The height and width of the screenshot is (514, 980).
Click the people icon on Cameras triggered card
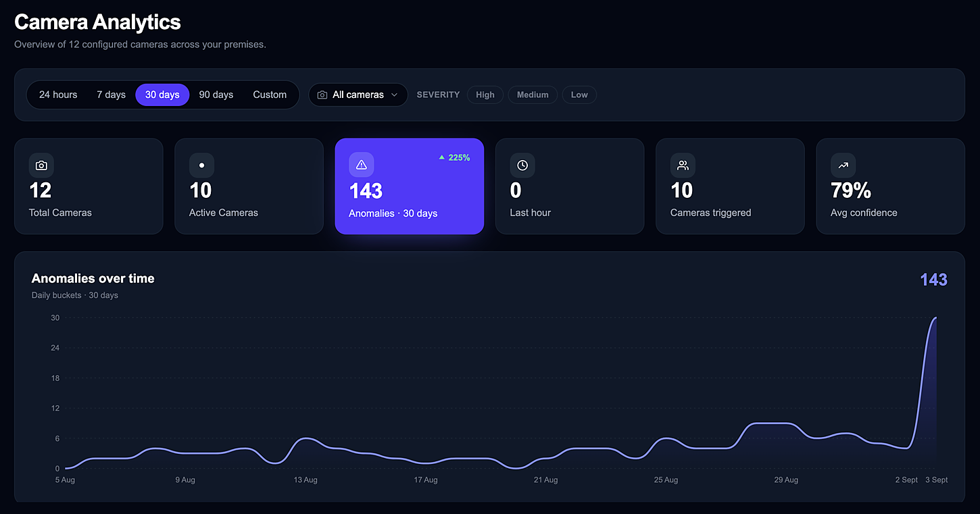[683, 165]
